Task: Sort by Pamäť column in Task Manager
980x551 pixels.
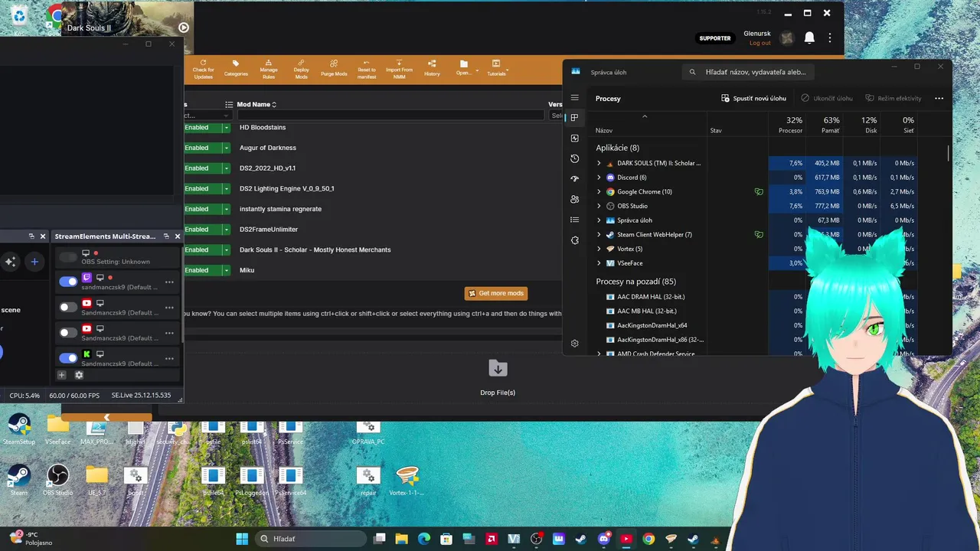Action: pos(825,125)
